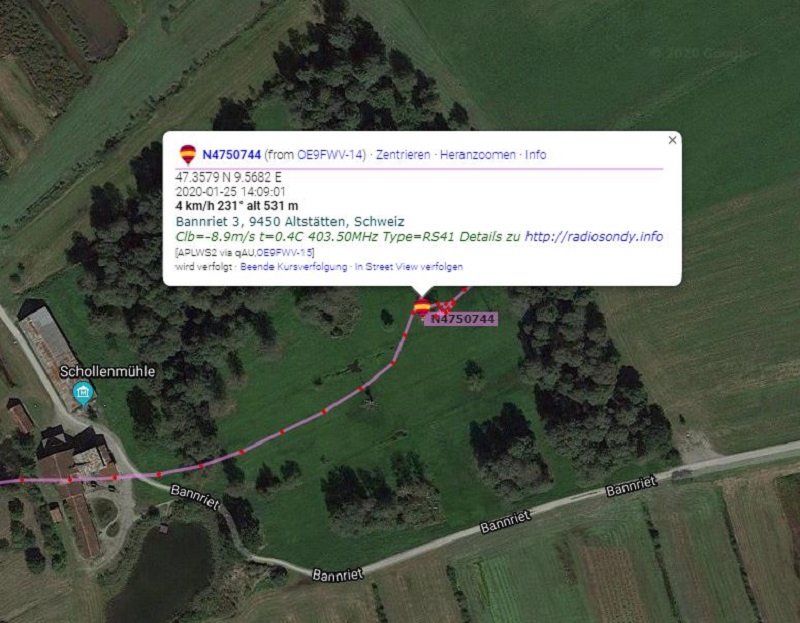The image size is (800, 623).
Task: Click In Street View verfolgen
Action: [409, 266]
